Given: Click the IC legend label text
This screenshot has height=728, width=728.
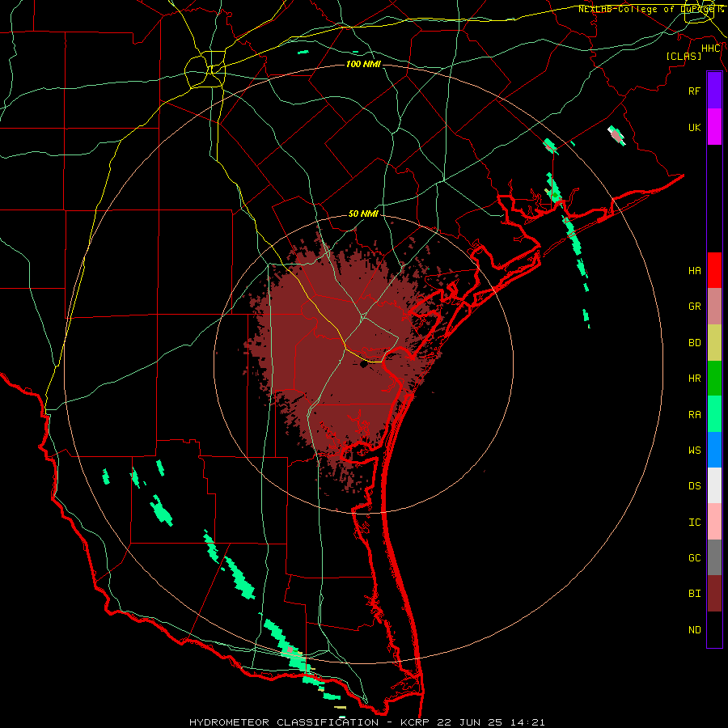Looking at the screenshot, I should pos(695,522).
